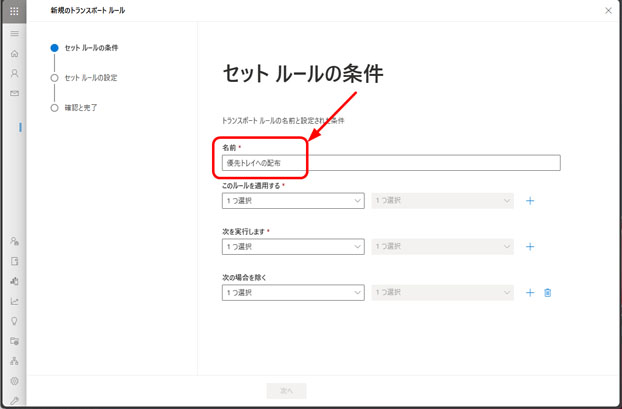Click the このルールを適用する label
Viewport: 622px width, 409px height.
pos(251,186)
